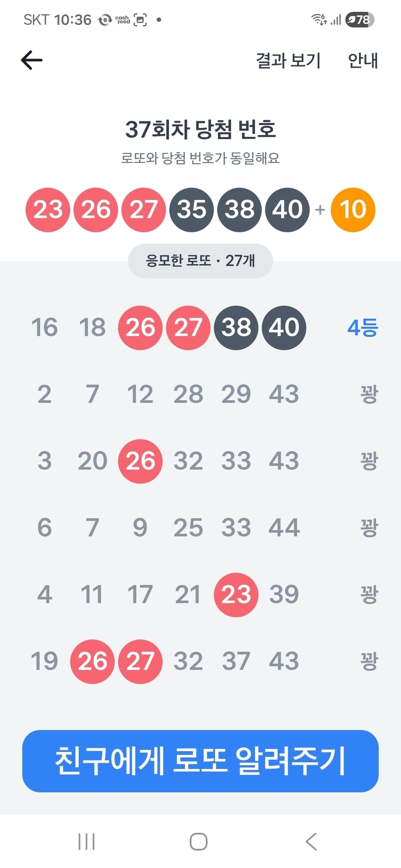Tap winning number ball 35 in header
The image size is (401, 868).
191,210
